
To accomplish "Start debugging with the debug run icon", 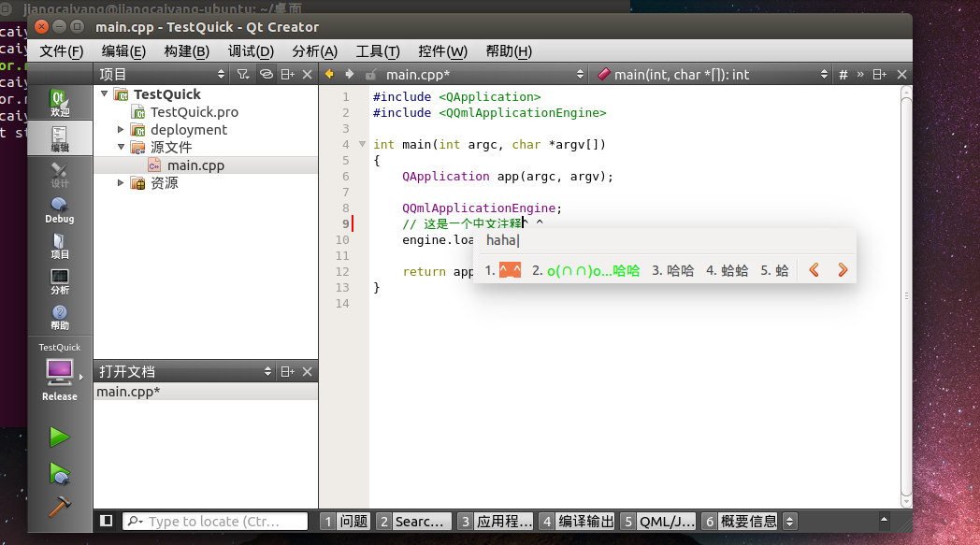I will click(60, 474).
